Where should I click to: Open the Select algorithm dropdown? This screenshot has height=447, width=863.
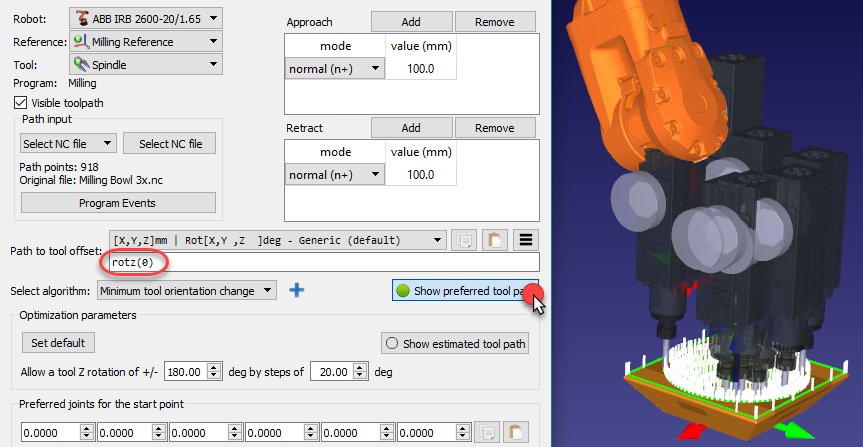pos(188,291)
